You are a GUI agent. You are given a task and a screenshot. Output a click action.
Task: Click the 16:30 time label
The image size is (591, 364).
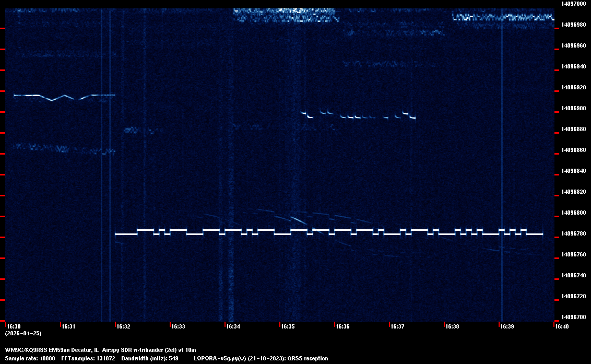point(14,326)
